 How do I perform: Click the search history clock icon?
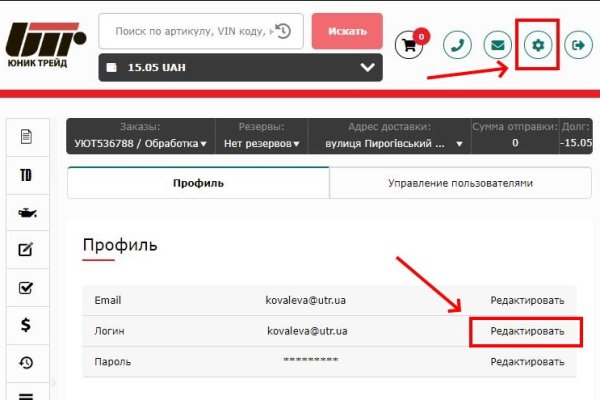pyautogui.click(x=283, y=32)
